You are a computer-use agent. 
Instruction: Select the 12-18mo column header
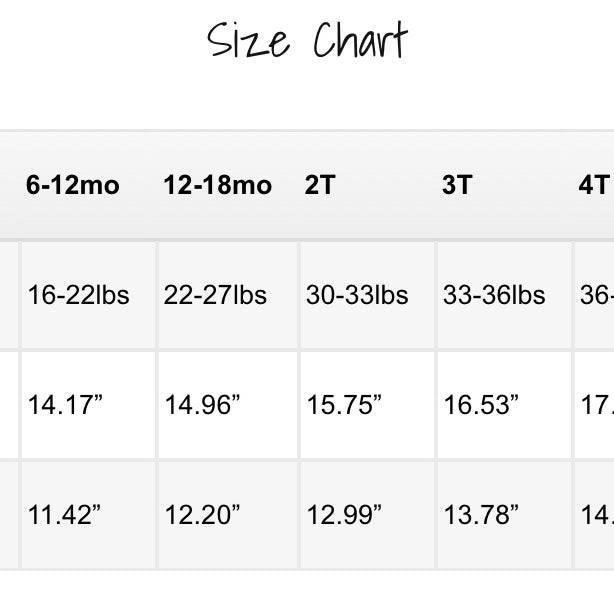coord(218,185)
